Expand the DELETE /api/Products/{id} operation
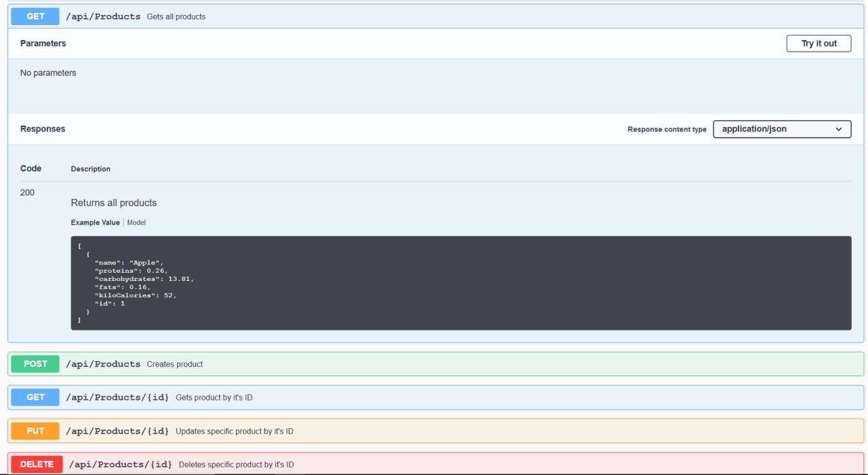868x475 pixels. (x=436, y=464)
